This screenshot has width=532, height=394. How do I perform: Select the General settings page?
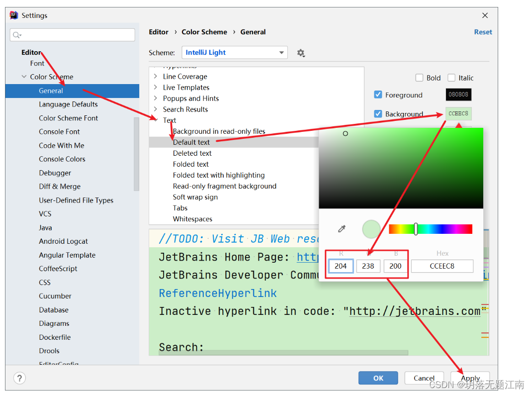tap(72, 91)
